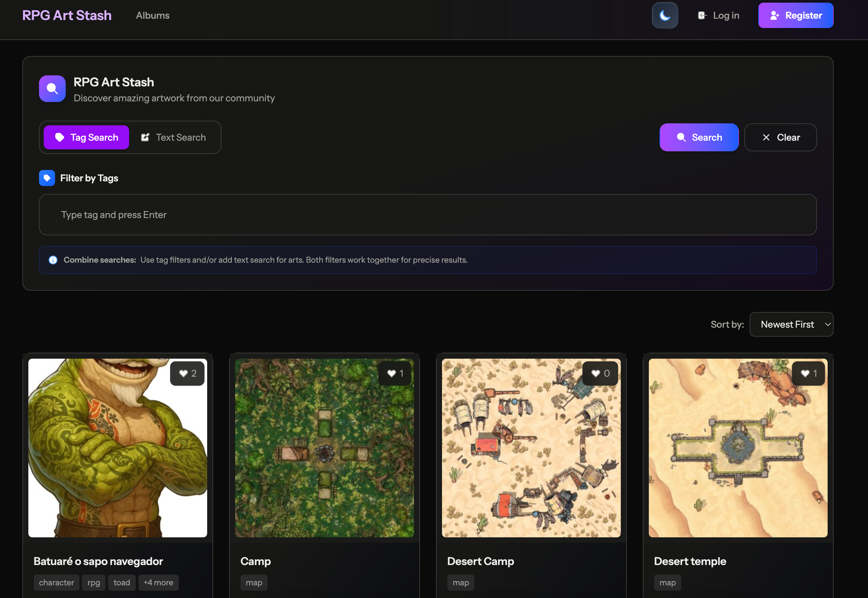Click the Clear button
The image size is (868, 598).
pyautogui.click(x=780, y=138)
